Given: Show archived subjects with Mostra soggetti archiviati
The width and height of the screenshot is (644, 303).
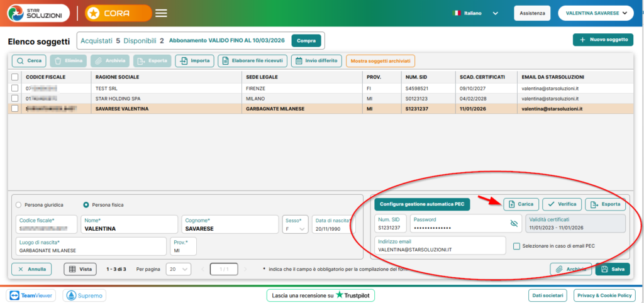Looking at the screenshot, I should tap(380, 61).
